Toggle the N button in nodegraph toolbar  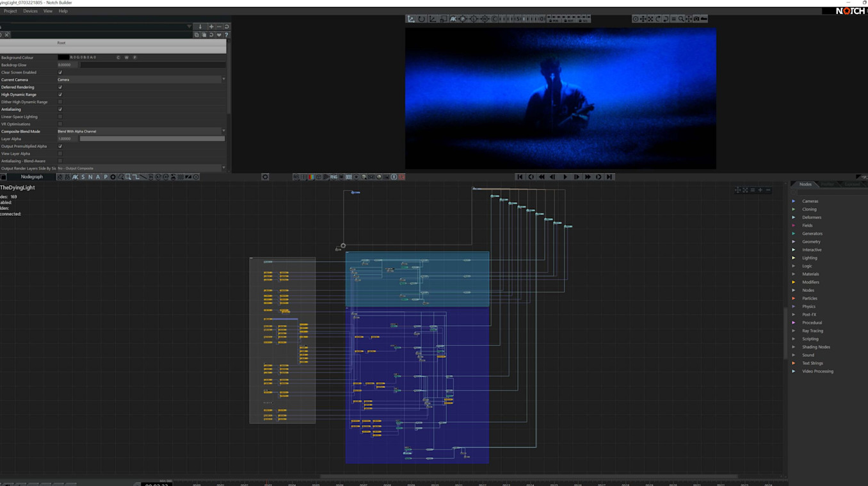pos(90,177)
